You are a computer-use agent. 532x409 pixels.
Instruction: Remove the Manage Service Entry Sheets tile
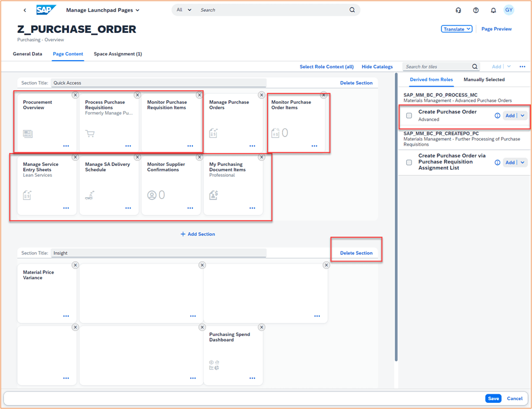(x=75, y=157)
